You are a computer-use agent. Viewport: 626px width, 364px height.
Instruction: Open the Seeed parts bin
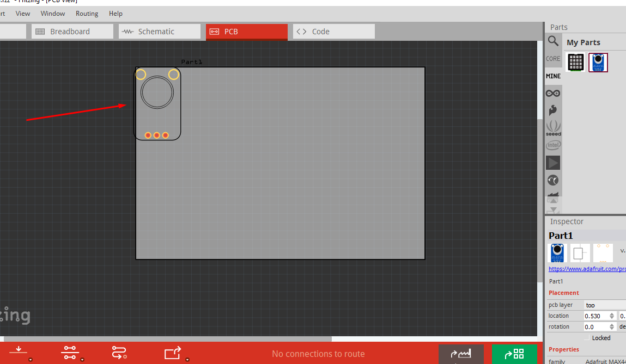tap(553, 127)
